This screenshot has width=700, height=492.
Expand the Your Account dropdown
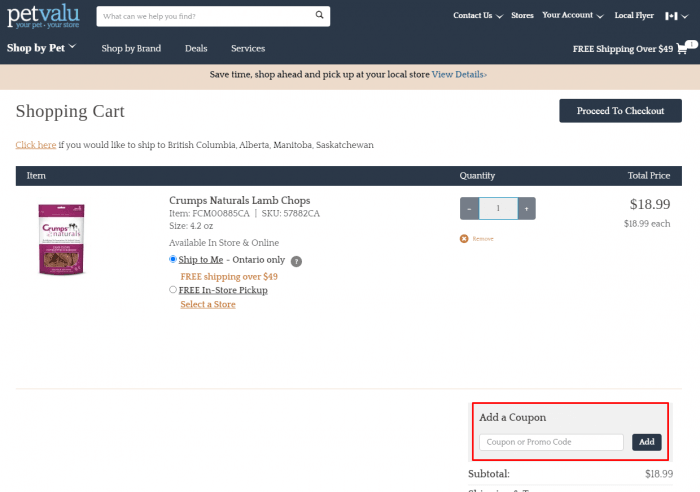[573, 16]
